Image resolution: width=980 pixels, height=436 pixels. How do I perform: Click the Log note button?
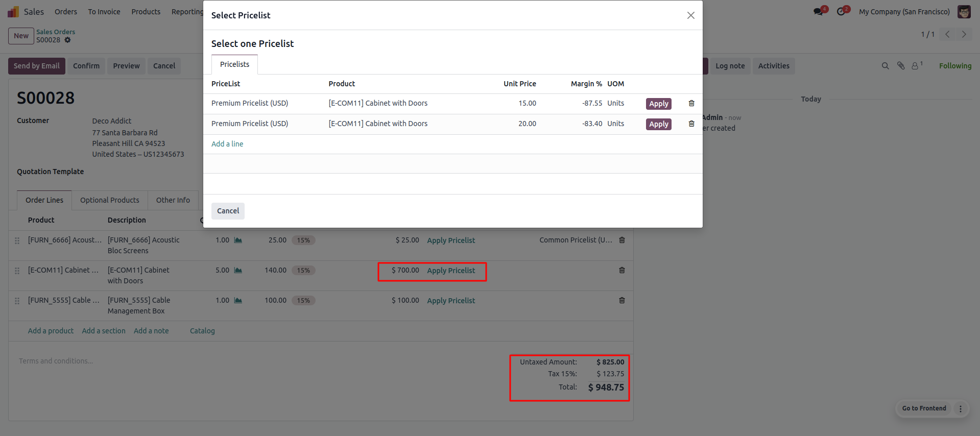pos(730,66)
